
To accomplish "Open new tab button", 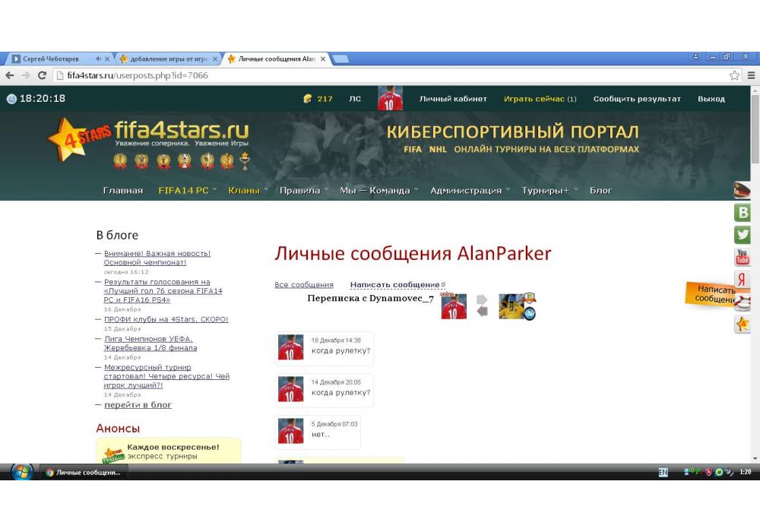I will click(x=340, y=59).
